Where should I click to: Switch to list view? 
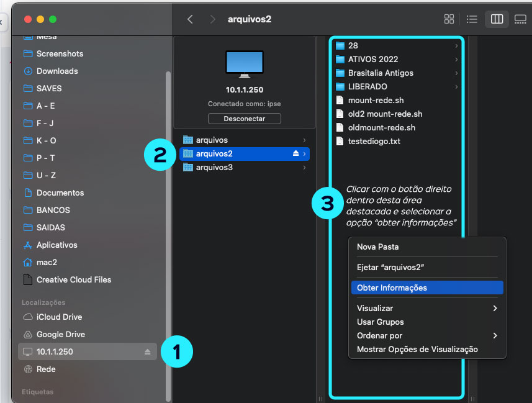[x=472, y=19]
